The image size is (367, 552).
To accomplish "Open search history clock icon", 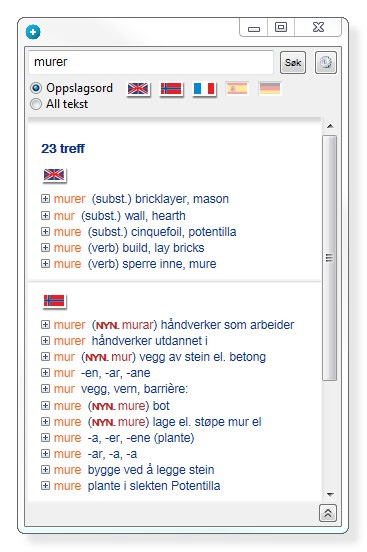I will point(326,62).
